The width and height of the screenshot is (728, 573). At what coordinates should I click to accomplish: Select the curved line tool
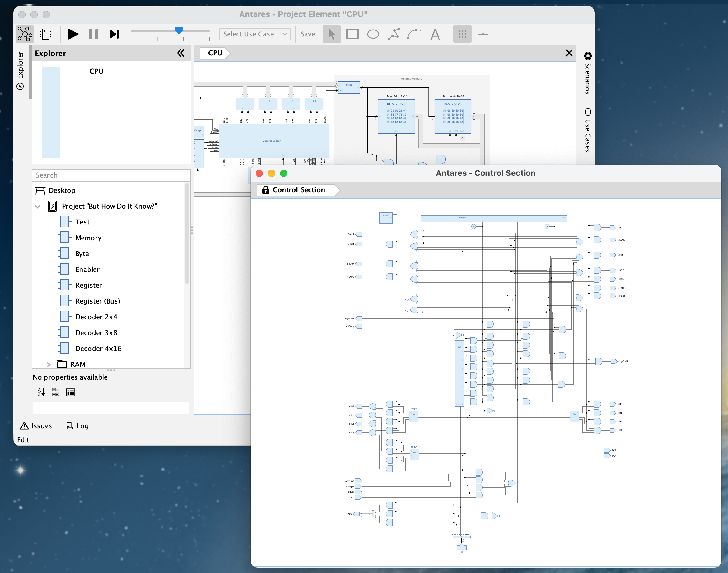[414, 34]
